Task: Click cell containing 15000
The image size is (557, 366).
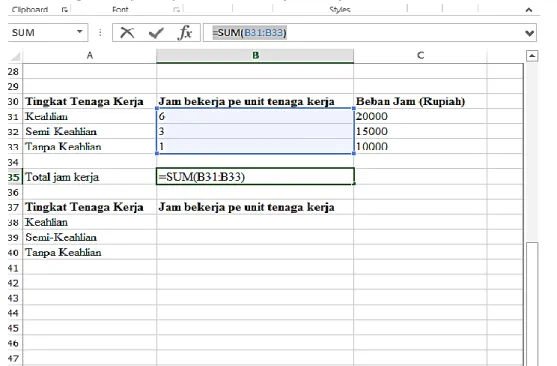Action: click(x=420, y=131)
